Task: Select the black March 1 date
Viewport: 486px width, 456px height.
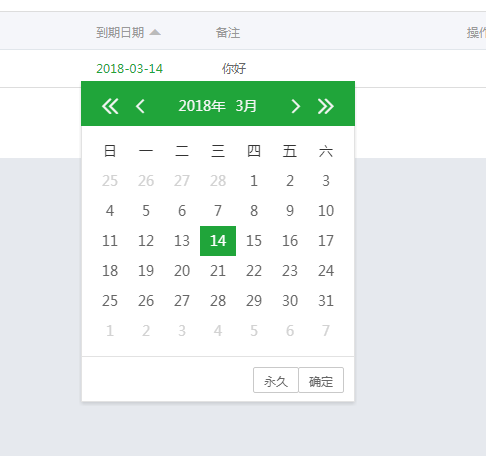Action: click(x=254, y=181)
